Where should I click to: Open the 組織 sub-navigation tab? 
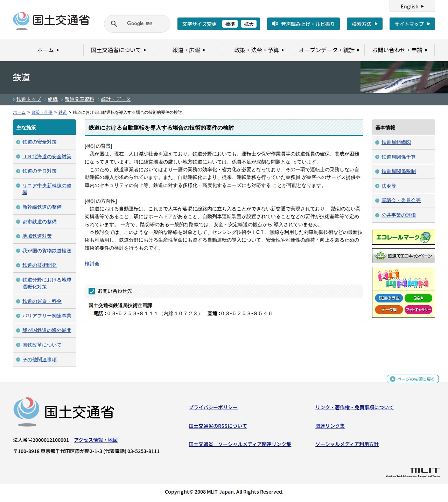tap(53, 99)
